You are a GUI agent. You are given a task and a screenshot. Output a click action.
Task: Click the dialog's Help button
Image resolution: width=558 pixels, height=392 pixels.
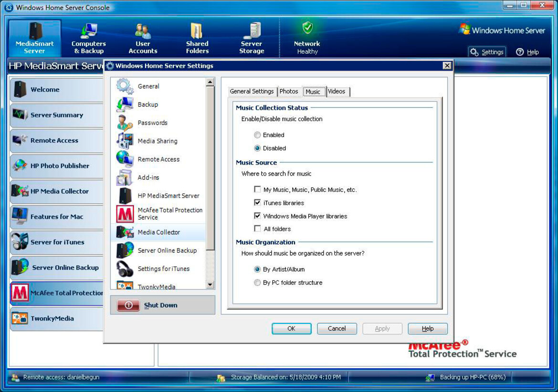coord(427,329)
